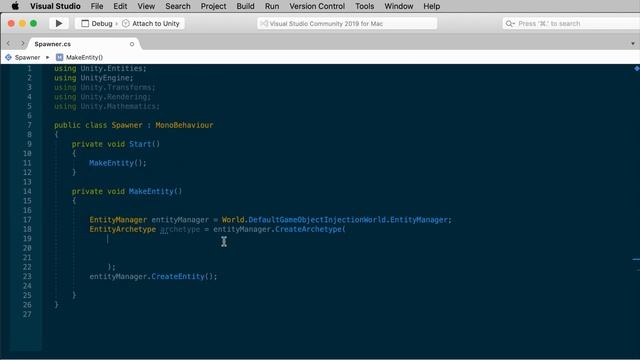Open the Project menu
This screenshot has height=360, width=640.
(213, 6)
